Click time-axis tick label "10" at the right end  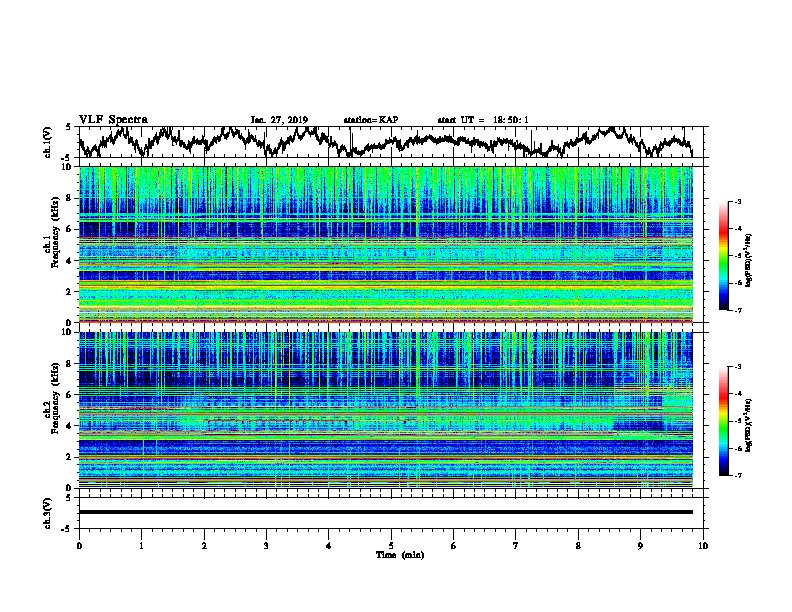pyautogui.click(x=703, y=546)
